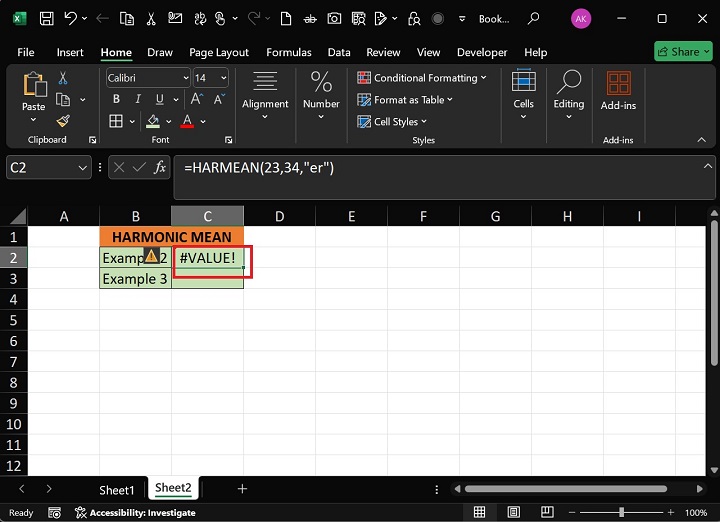Toggle Underline formatting
Image resolution: width=720 pixels, height=522 pixels.
[159, 99]
